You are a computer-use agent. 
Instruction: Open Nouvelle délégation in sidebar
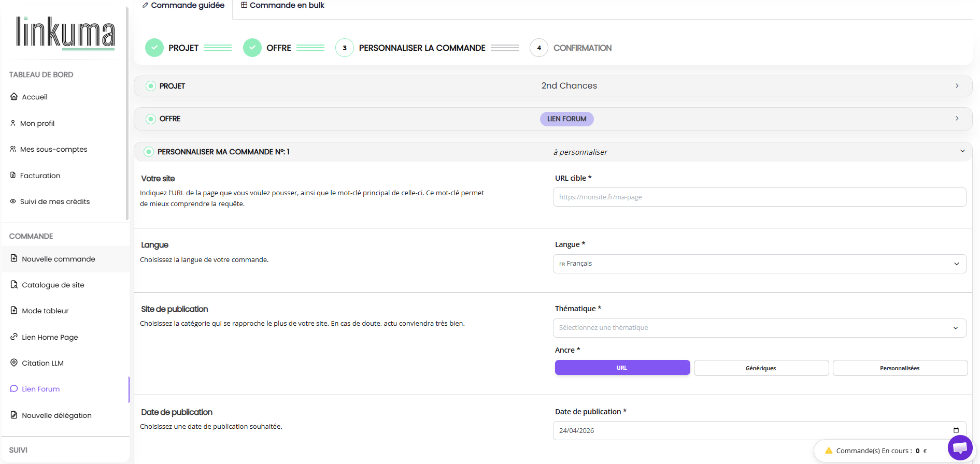tap(56, 415)
